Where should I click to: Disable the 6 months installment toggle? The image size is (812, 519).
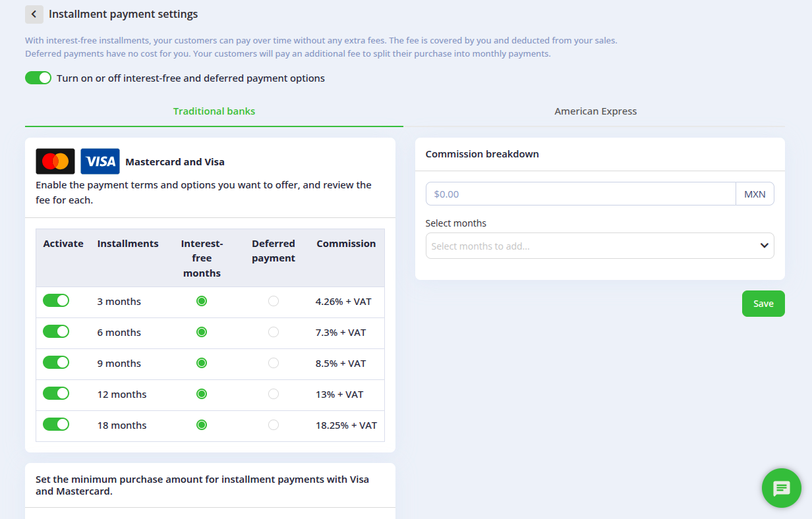click(56, 331)
